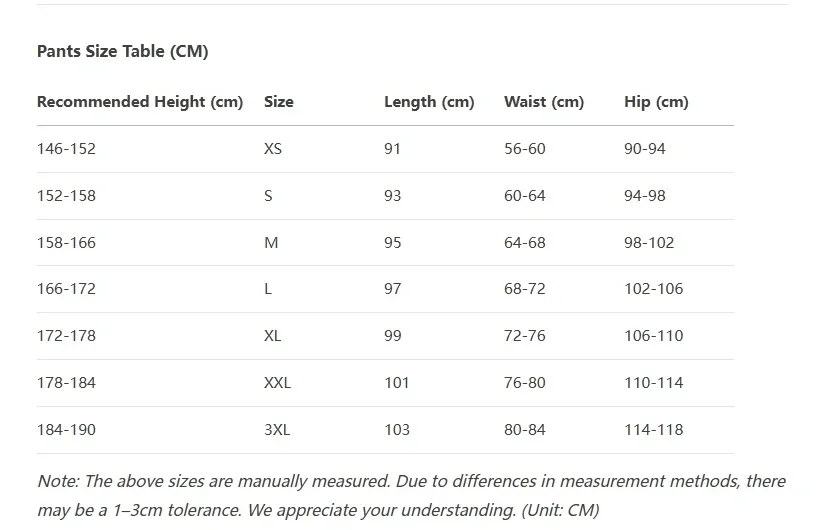The image size is (834, 530).
Task: Click the length value 97
Action: pyautogui.click(x=393, y=289)
